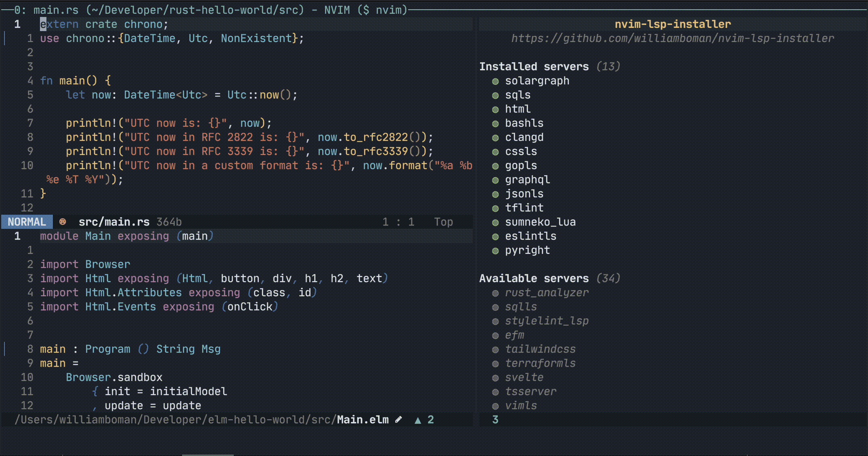This screenshot has width=868, height=456.
Task: Click the cursor position 1 : 1 indicator
Action: point(398,222)
